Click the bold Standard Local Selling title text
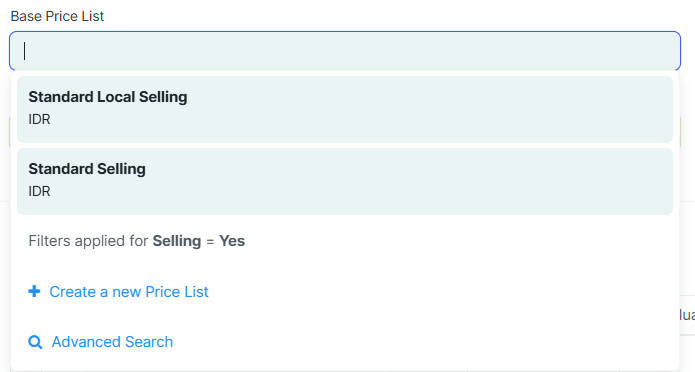Viewport: 695px width, 372px height. click(x=108, y=97)
